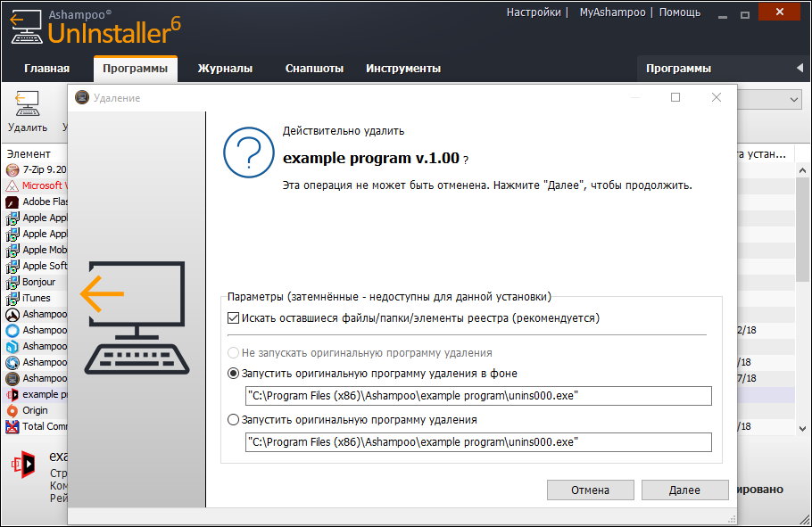The image size is (812, 527).
Task: Click the question mark icon in dialog
Action: [x=249, y=152]
